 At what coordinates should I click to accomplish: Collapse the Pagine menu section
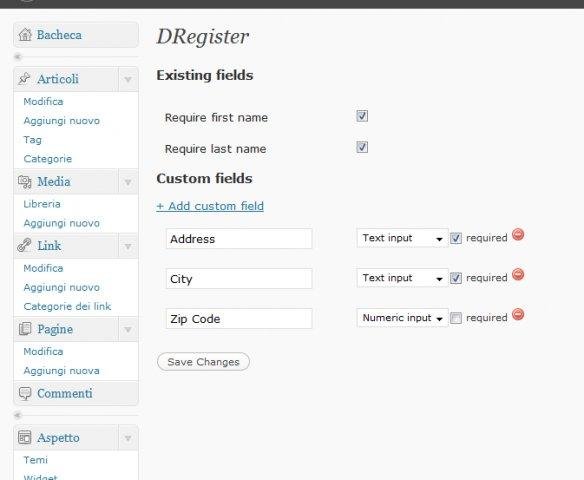(x=128, y=330)
